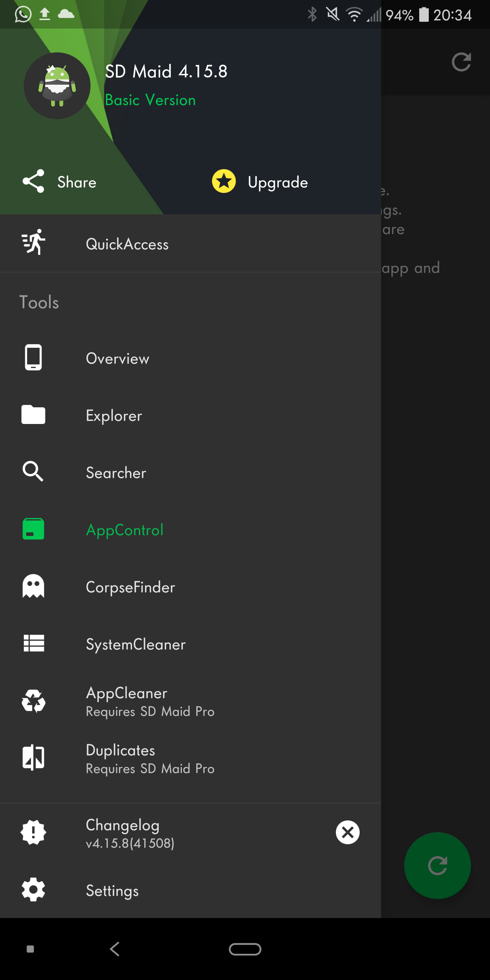Tap the WhatsApp status bar icon
This screenshot has height=980, width=490.
(x=23, y=14)
